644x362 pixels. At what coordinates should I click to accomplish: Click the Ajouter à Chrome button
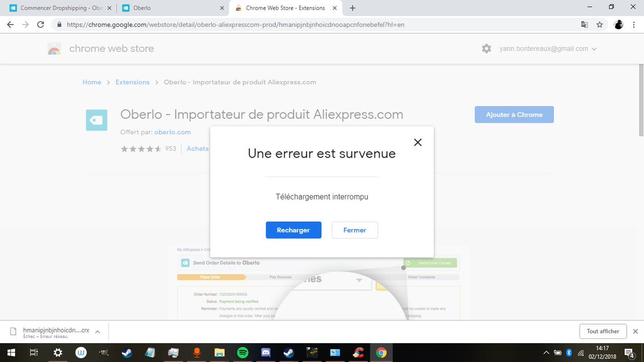click(514, 115)
